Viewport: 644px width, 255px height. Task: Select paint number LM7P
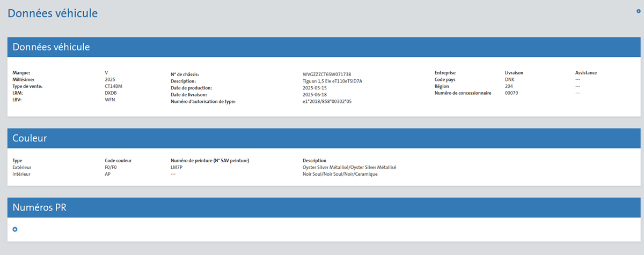177,167
